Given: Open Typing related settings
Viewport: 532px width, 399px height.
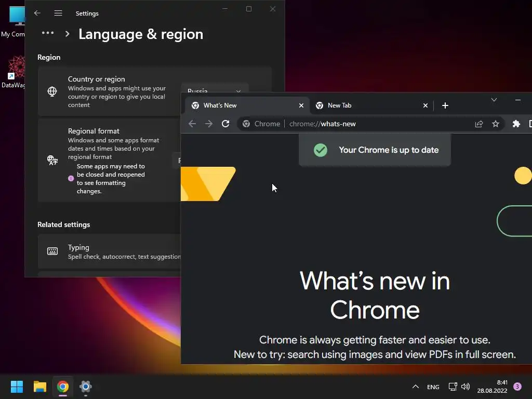Looking at the screenshot, I should tap(109, 251).
